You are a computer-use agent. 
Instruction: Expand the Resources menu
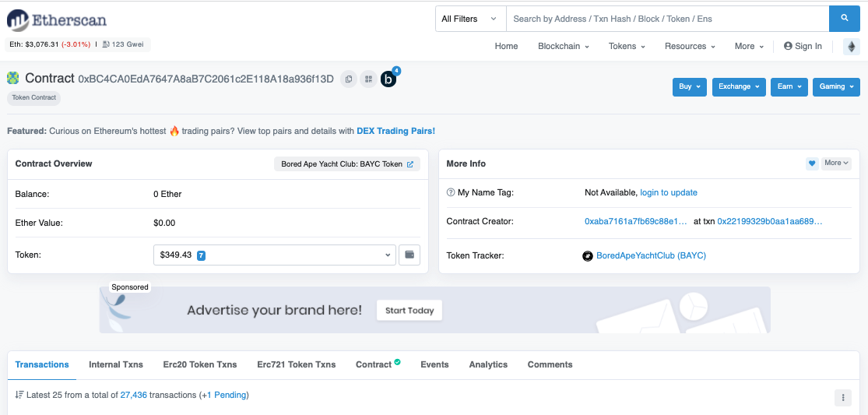[690, 47]
